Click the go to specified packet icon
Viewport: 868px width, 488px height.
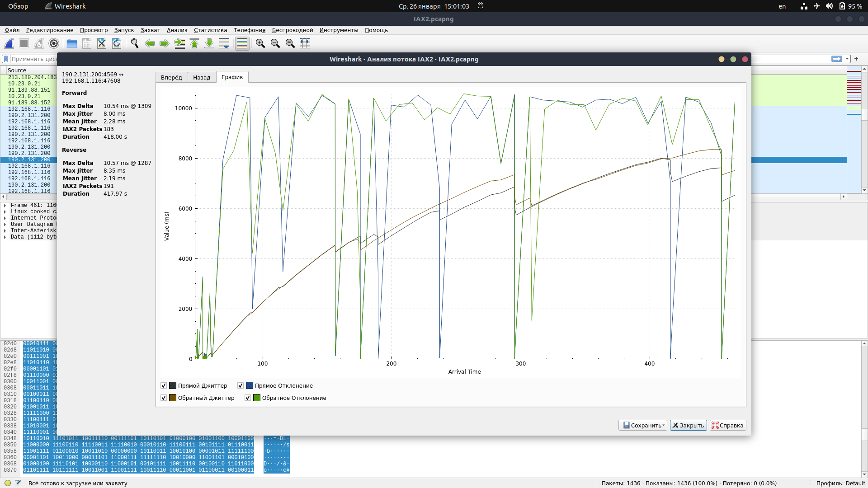[x=179, y=43]
